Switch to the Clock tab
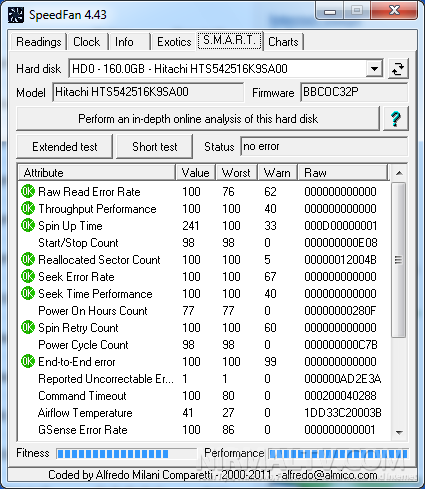Screen dimensions: 425x489 (87, 42)
